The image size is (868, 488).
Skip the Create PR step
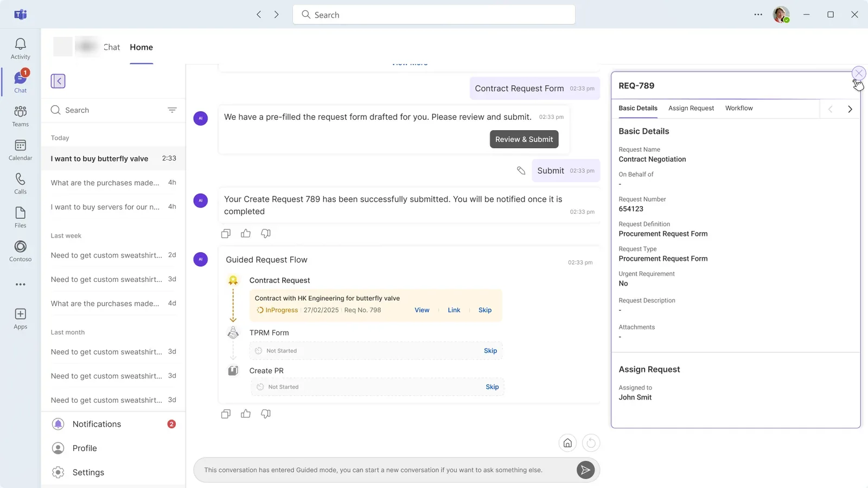492,387
